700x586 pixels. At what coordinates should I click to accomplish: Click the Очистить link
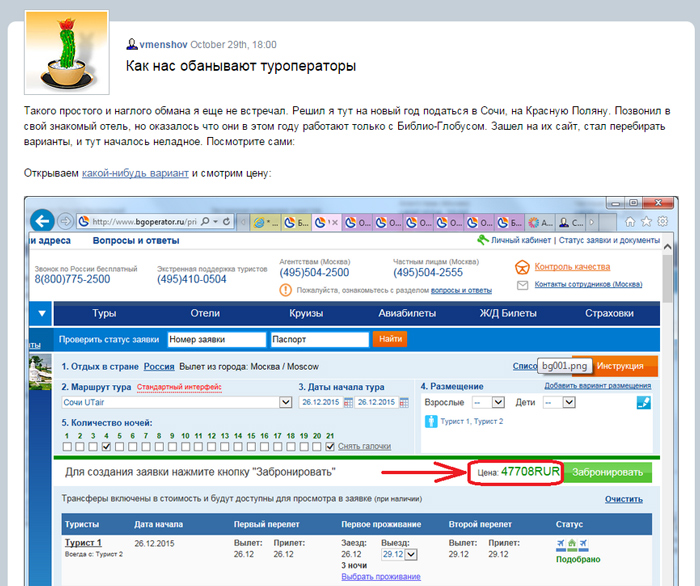click(624, 499)
